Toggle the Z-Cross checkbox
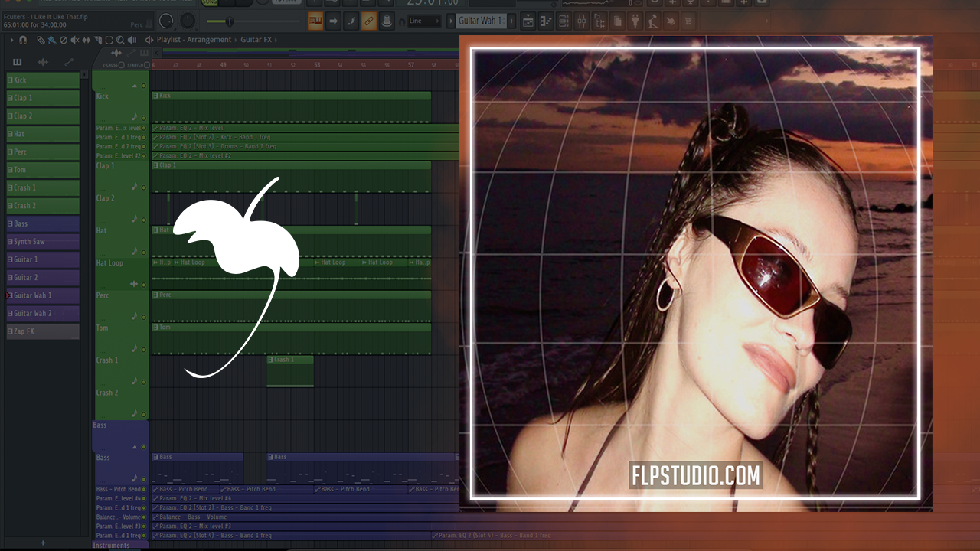Image resolution: width=980 pixels, height=551 pixels. [x=121, y=65]
